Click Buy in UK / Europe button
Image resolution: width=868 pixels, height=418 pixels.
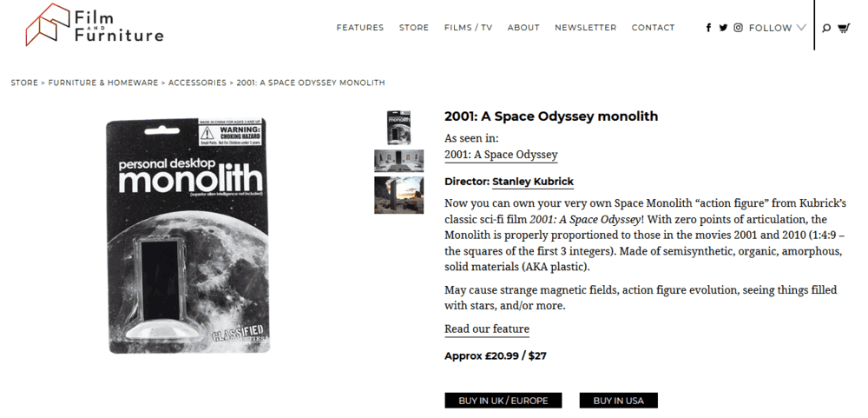pos(503,401)
